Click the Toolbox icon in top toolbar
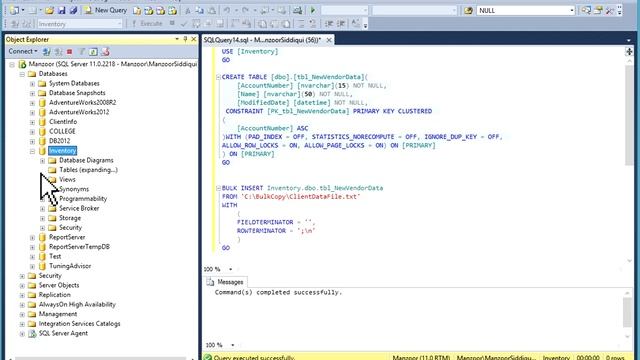 pos(610,11)
